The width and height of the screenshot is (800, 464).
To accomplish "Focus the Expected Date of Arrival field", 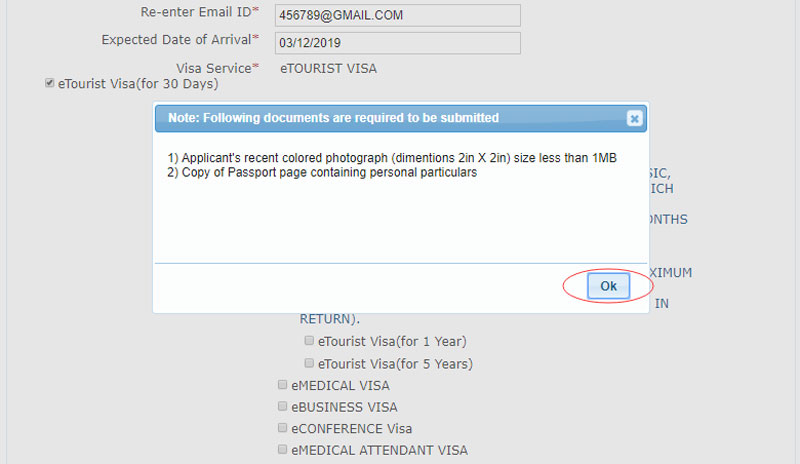I will [399, 42].
